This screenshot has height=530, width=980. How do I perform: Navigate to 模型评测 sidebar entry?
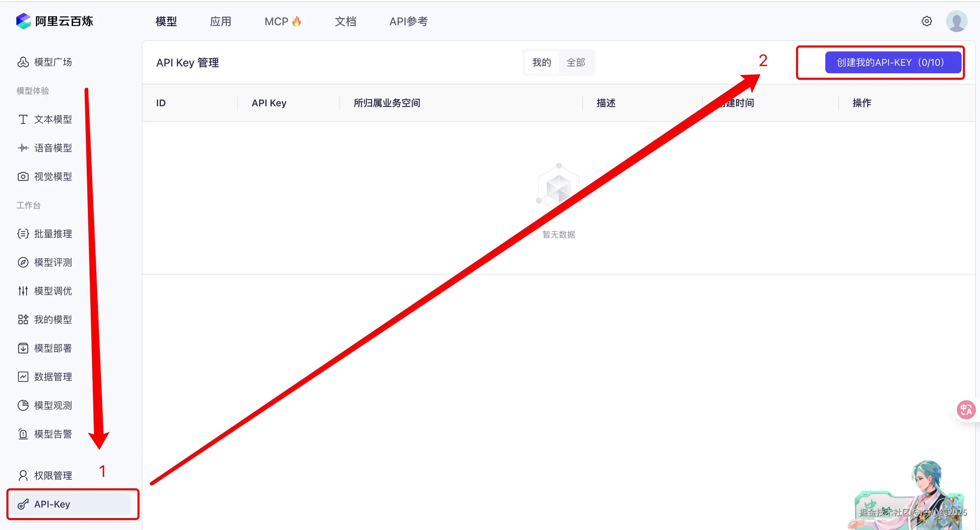point(52,262)
